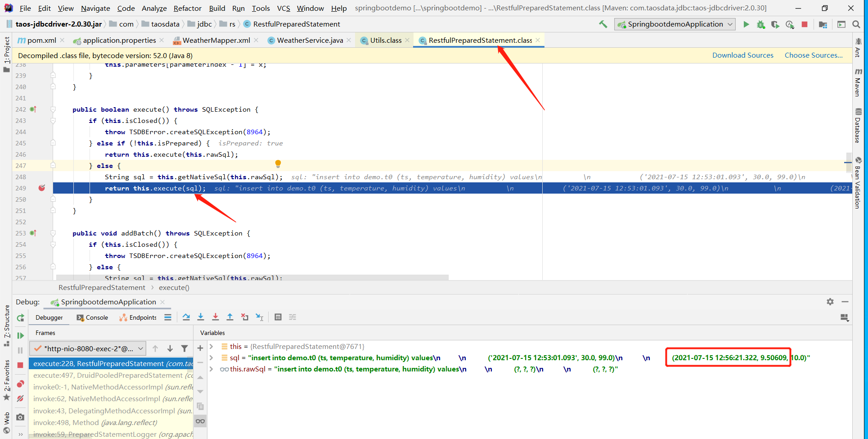
Task: Toggle the filter in the Frames panel
Action: [184, 348]
